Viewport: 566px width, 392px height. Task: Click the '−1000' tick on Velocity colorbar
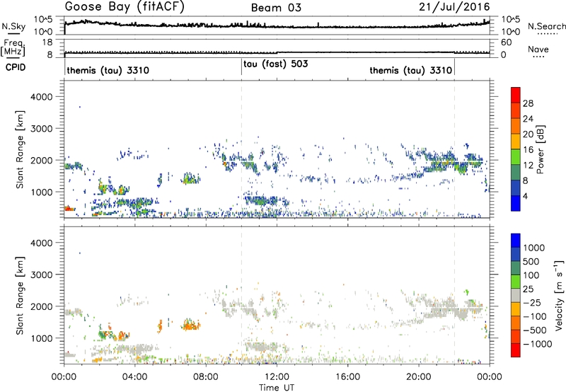537,344
